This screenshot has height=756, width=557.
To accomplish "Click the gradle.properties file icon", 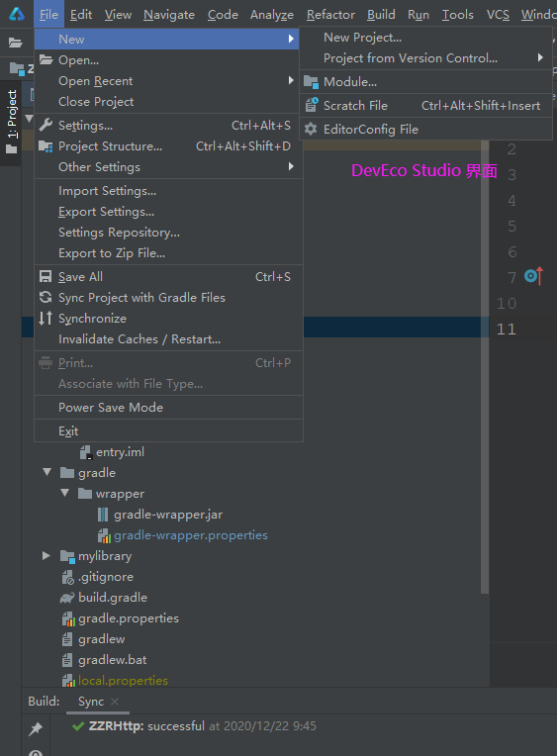I will [x=68, y=618].
